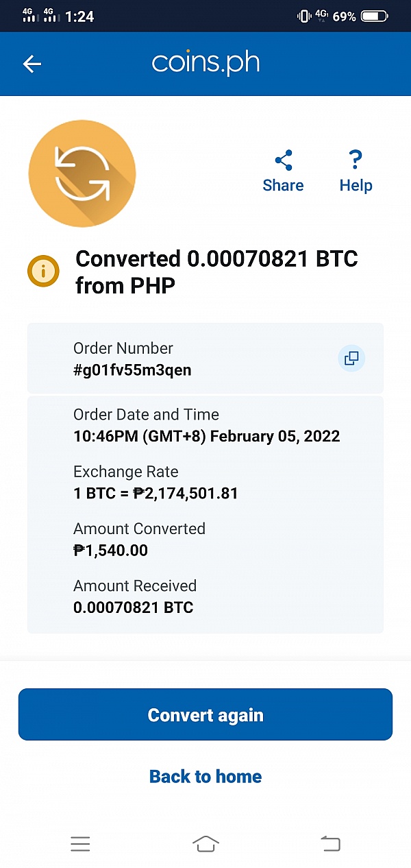The width and height of the screenshot is (411, 868).
Task: Tap the battery indicator in status bar
Action: (x=374, y=16)
